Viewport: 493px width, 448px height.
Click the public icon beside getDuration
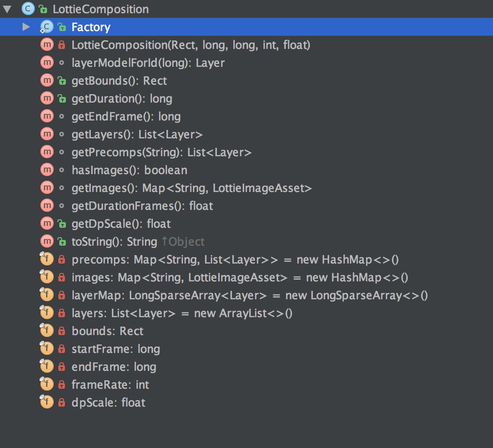click(62, 98)
